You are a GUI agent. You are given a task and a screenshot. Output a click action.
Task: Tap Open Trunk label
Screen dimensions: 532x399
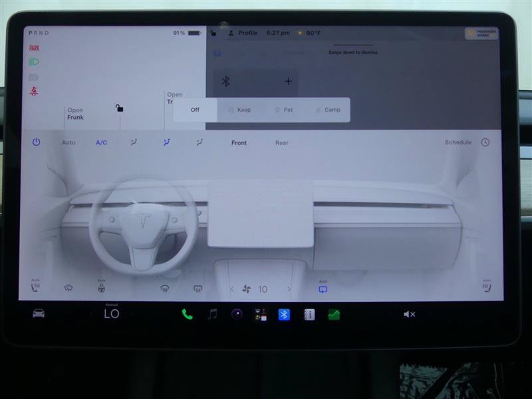click(175, 98)
